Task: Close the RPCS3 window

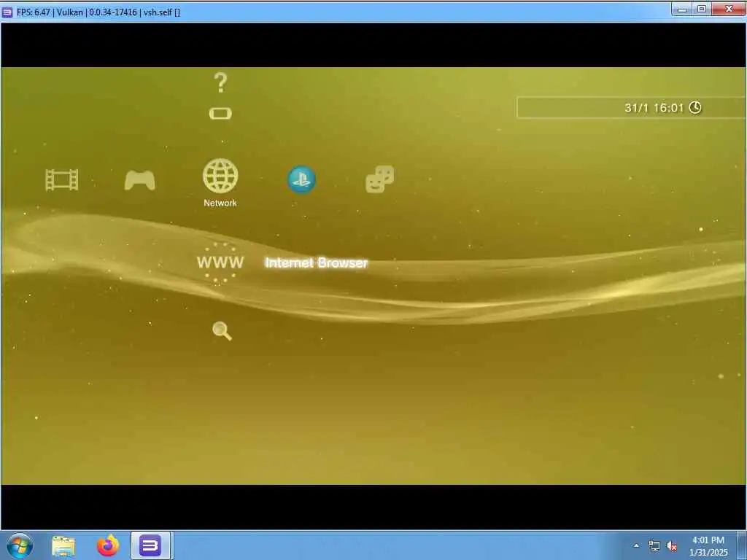Action: pos(729,9)
